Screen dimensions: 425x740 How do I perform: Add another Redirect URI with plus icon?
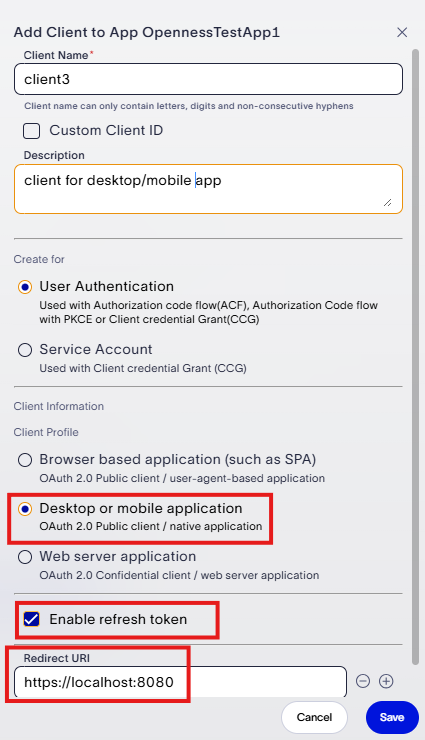click(x=386, y=681)
